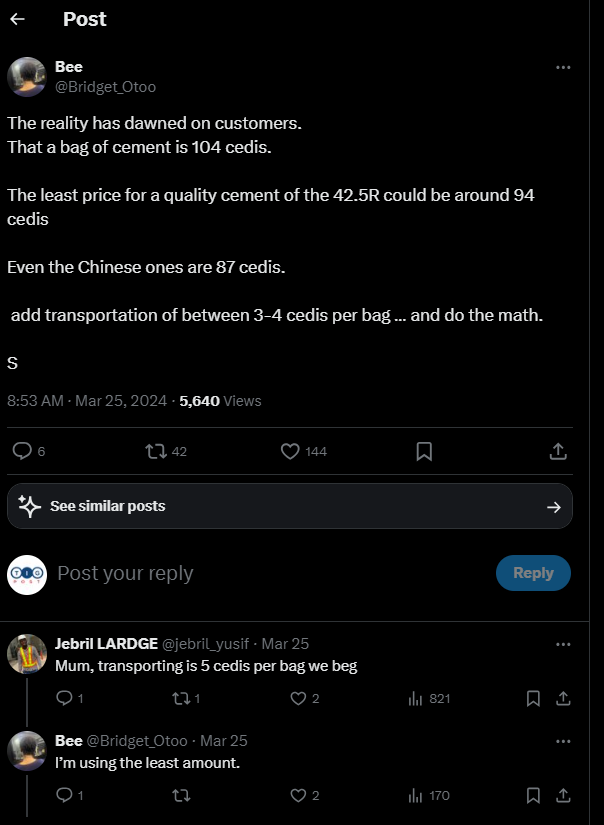Share Bee's reply using the share icon
The height and width of the screenshot is (825, 604).
coord(563,796)
